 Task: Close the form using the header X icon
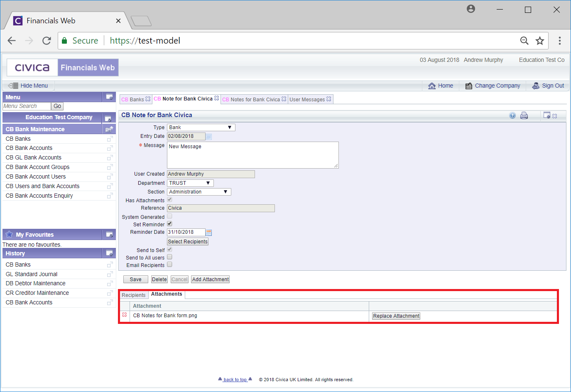click(x=555, y=116)
